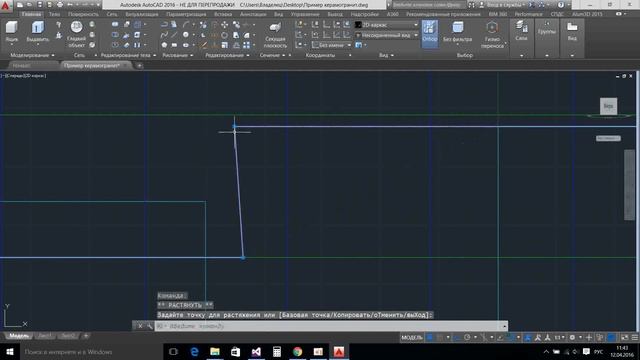Open Calculator from taskbar

[x=277, y=352]
